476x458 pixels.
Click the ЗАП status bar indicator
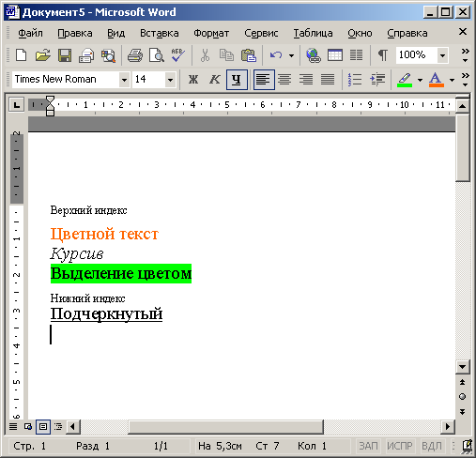pos(368,446)
